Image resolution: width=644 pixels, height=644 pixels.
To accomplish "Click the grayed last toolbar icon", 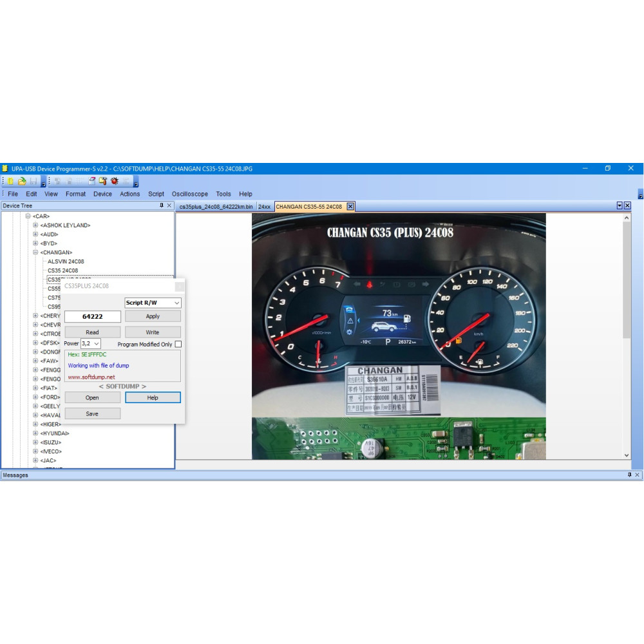I will click(126, 181).
